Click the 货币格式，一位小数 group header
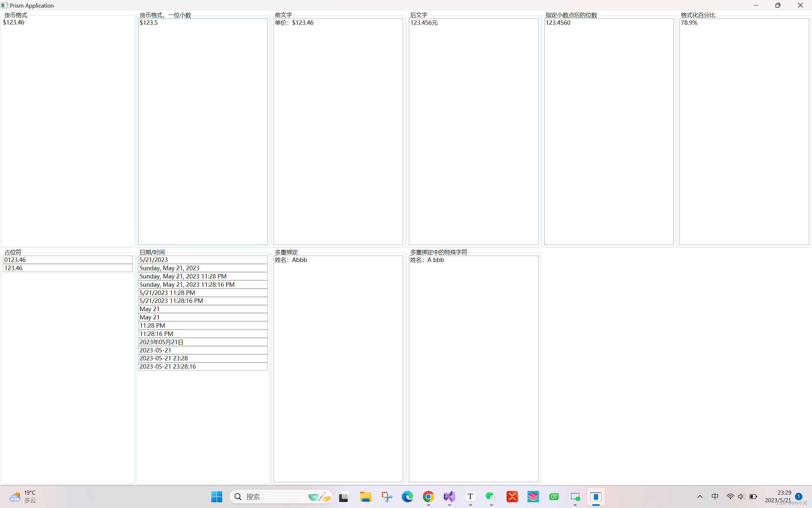This screenshot has width=812, height=508. (165, 15)
